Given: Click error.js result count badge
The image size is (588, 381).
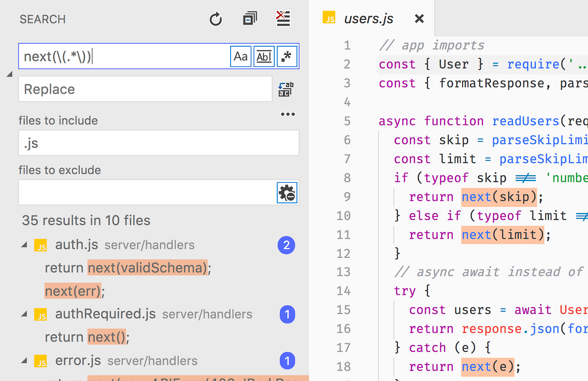Looking at the screenshot, I should (x=287, y=361).
